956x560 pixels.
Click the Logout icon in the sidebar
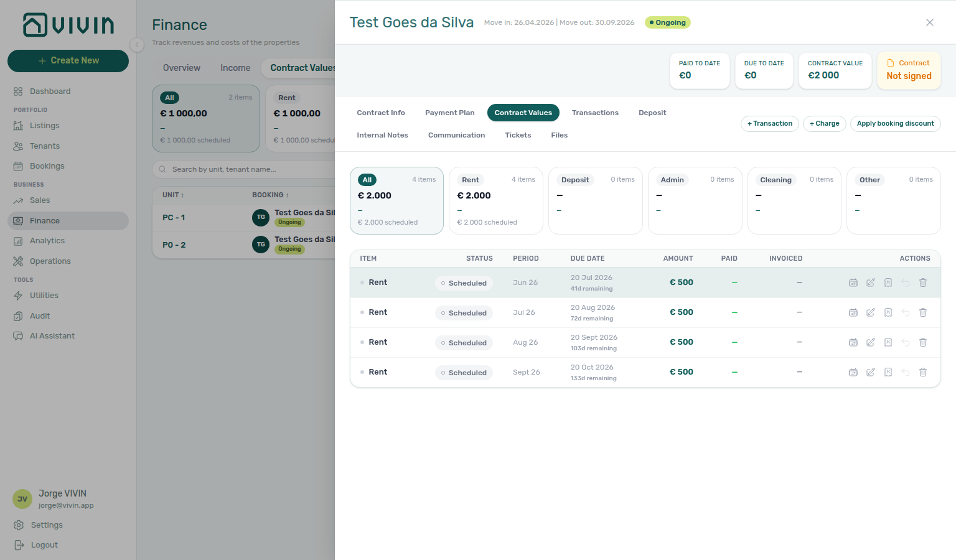(x=19, y=545)
